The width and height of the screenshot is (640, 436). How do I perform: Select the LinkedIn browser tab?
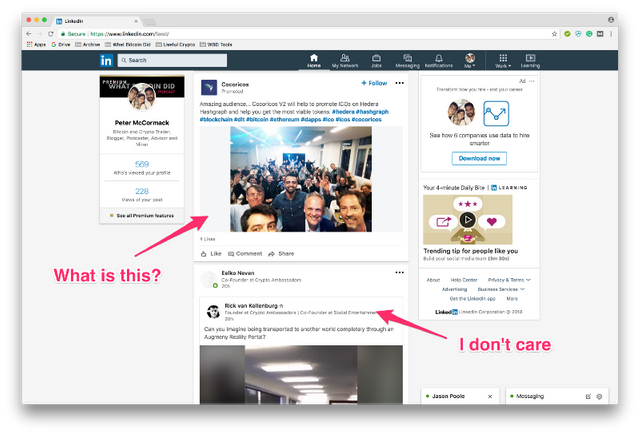click(x=98, y=21)
